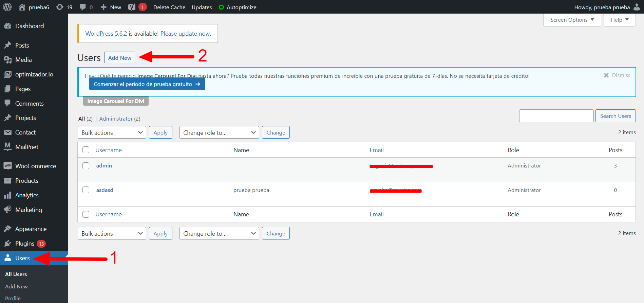Open the WordPress 5.6.2 link
This screenshot has height=303, width=644.
[106, 34]
